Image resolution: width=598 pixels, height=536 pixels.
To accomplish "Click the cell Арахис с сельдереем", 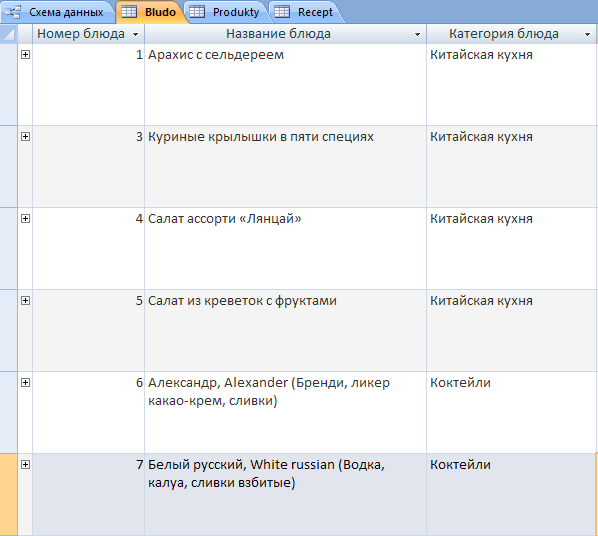I will 285,85.
